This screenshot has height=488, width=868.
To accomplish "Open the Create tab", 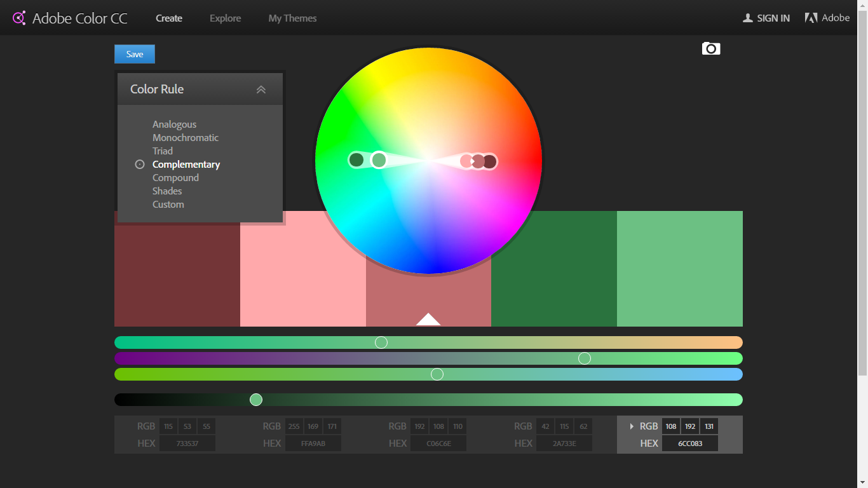I will (x=169, y=18).
